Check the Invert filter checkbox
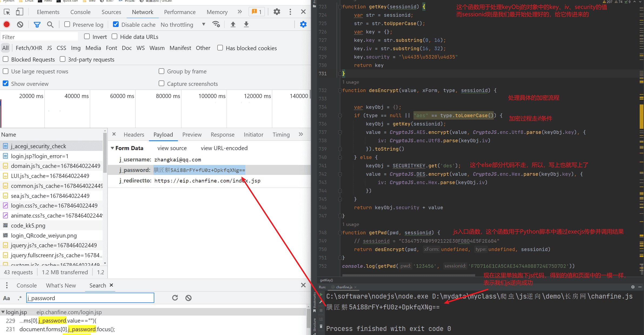Image resolution: width=644 pixels, height=335 pixels. coord(87,36)
